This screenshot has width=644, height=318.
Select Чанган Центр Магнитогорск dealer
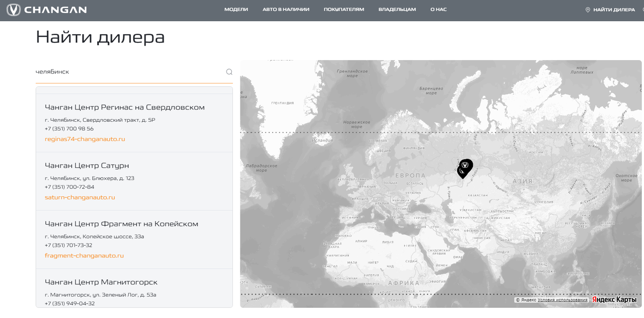click(101, 282)
